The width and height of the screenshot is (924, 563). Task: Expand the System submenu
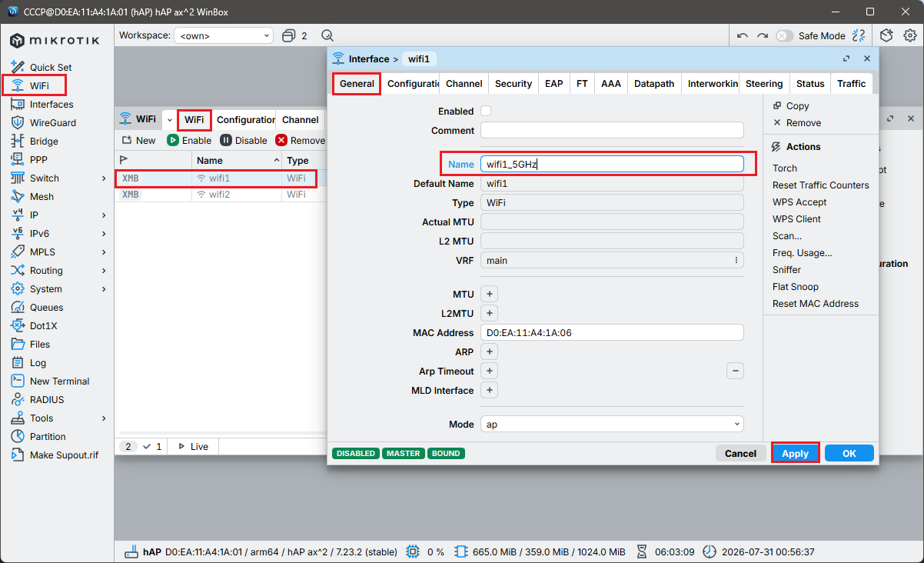pyautogui.click(x=104, y=289)
